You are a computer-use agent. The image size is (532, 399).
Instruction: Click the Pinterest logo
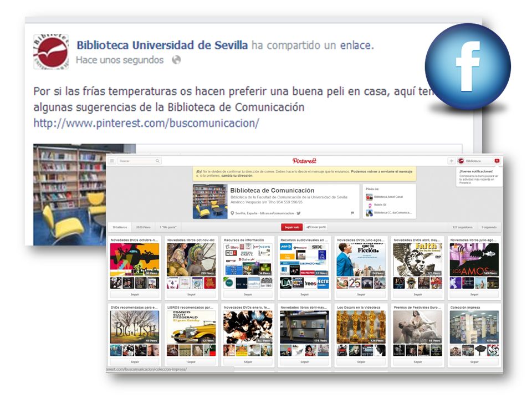pos(304,161)
